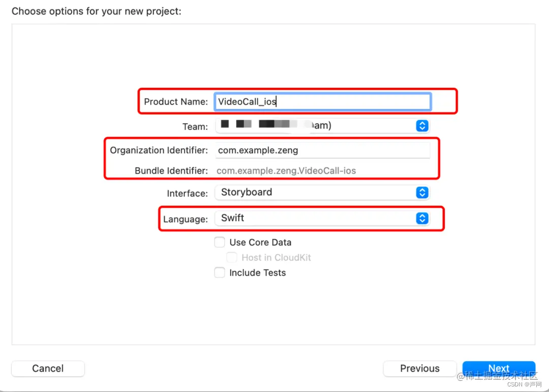This screenshot has width=549, height=392.
Task: Click the Host in CloudKit label text
Action: tap(276, 258)
